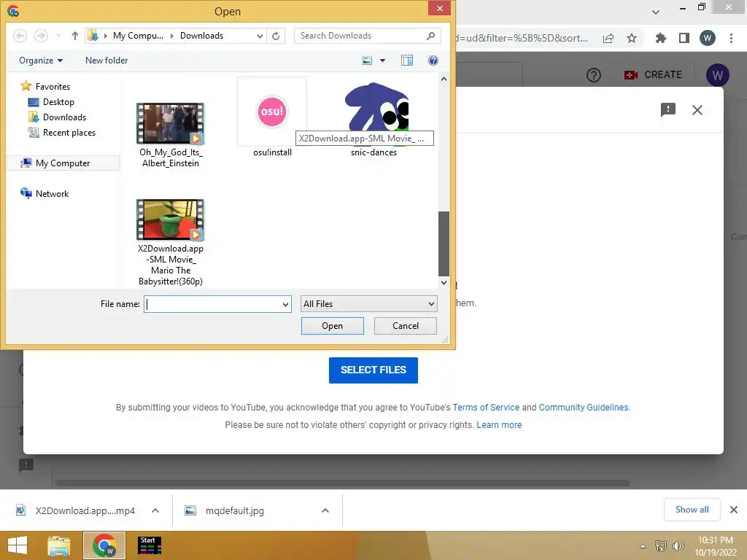The image size is (747, 560).
Task: Open view options dropdown arrow
Action: (x=382, y=61)
